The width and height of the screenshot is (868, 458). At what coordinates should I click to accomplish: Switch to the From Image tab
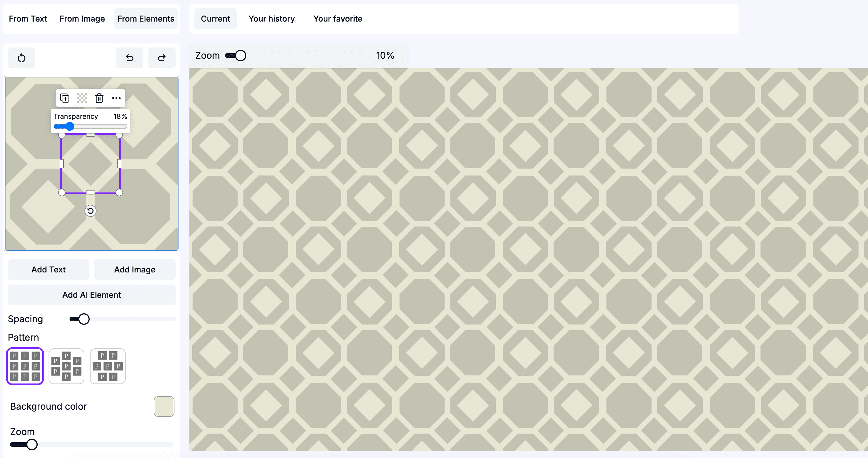click(x=82, y=18)
